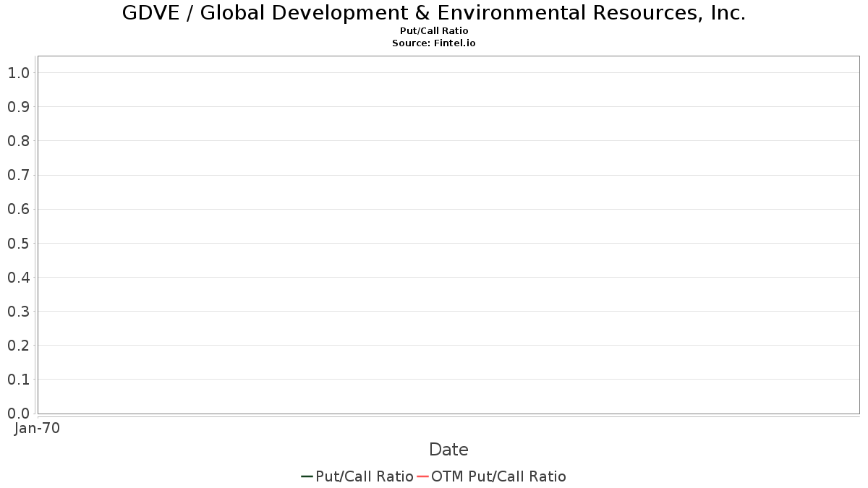
Task: Click the 0.4 y-axis label
Action: (x=18, y=278)
